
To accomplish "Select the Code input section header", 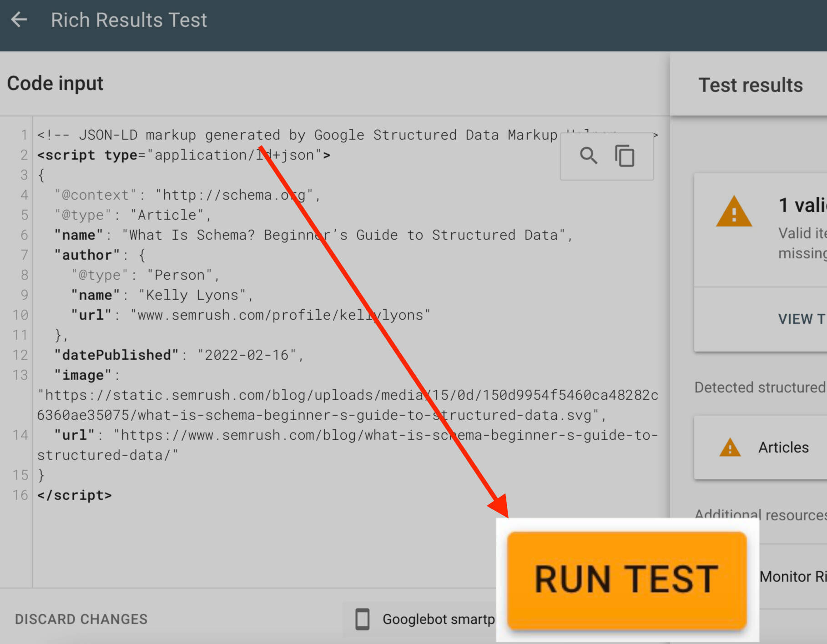I will [55, 83].
